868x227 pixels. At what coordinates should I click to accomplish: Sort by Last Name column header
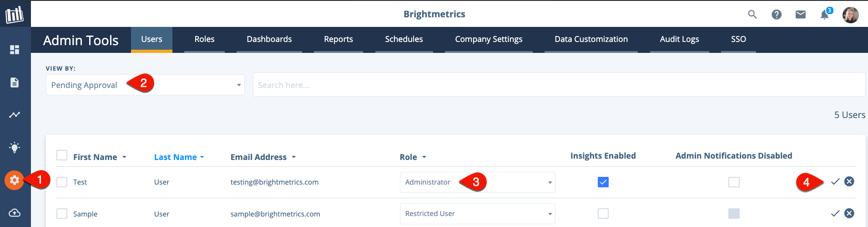(179, 157)
